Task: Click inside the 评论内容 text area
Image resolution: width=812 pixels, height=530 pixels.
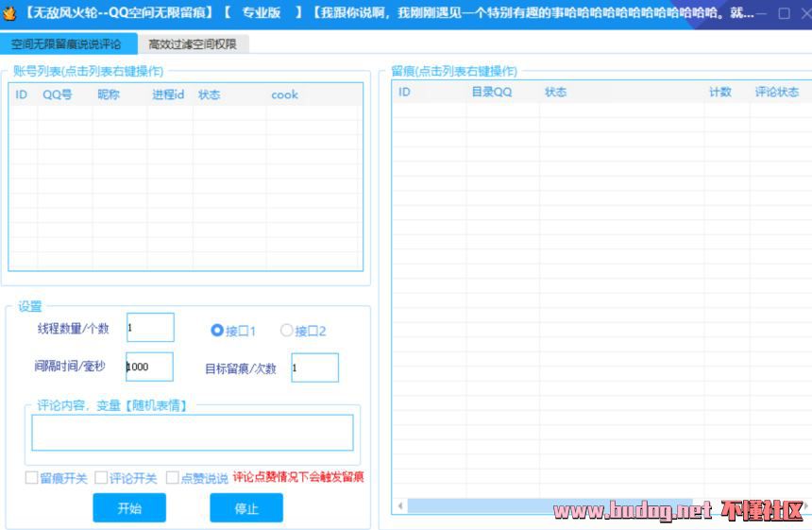Action: click(x=192, y=433)
